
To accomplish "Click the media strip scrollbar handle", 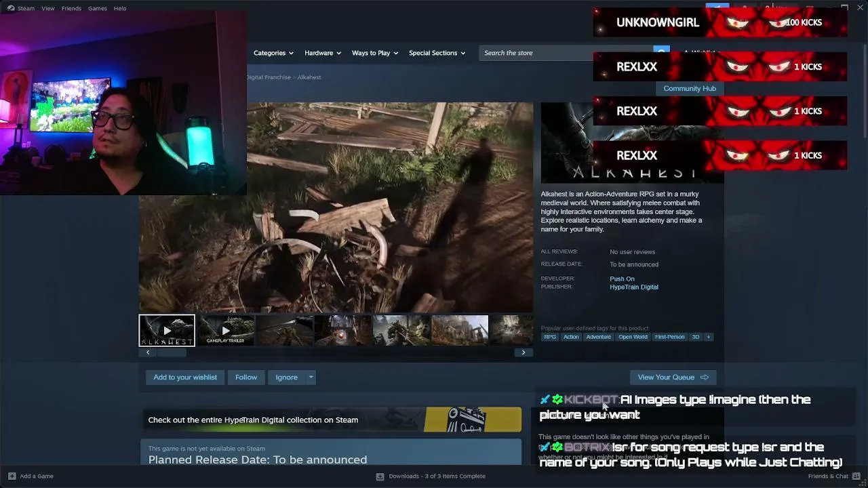I will (171, 352).
